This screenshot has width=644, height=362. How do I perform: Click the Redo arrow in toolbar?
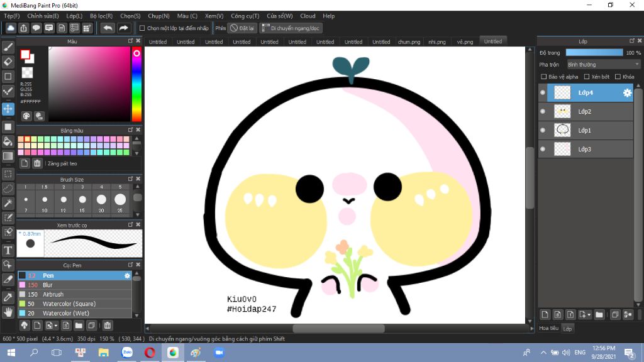124,28
